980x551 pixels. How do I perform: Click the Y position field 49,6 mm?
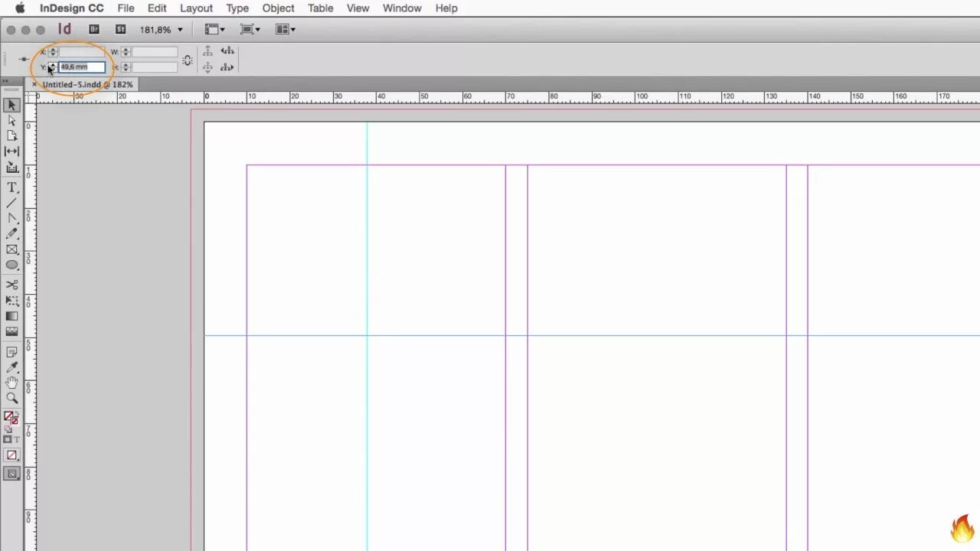coord(81,67)
